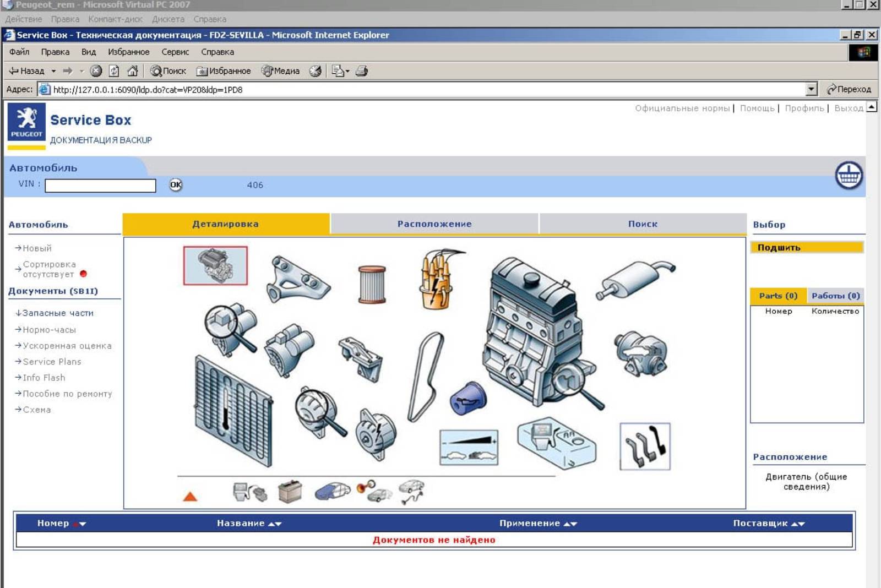The height and width of the screenshot is (588, 881).
Task: Open the Info Flash link
Action: point(44,378)
